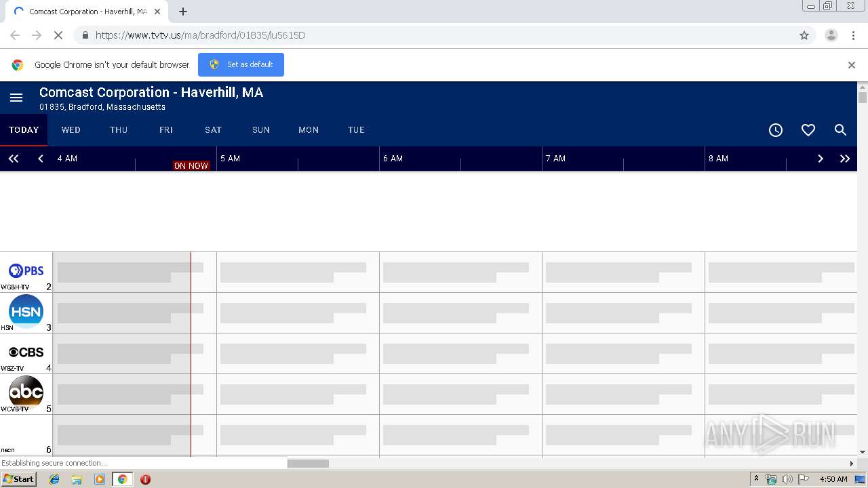The width and height of the screenshot is (868, 488).
Task: Open the system tray volume icon
Action: point(787,479)
